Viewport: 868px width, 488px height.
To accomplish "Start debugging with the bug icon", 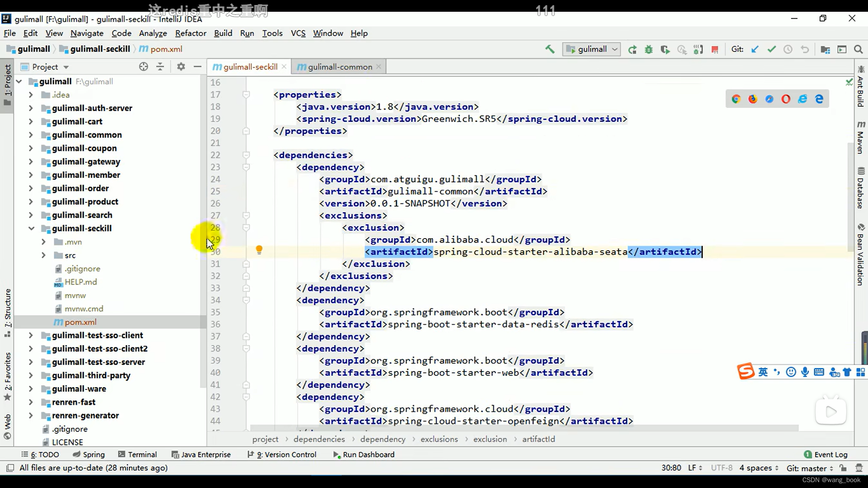I will pyautogui.click(x=649, y=49).
